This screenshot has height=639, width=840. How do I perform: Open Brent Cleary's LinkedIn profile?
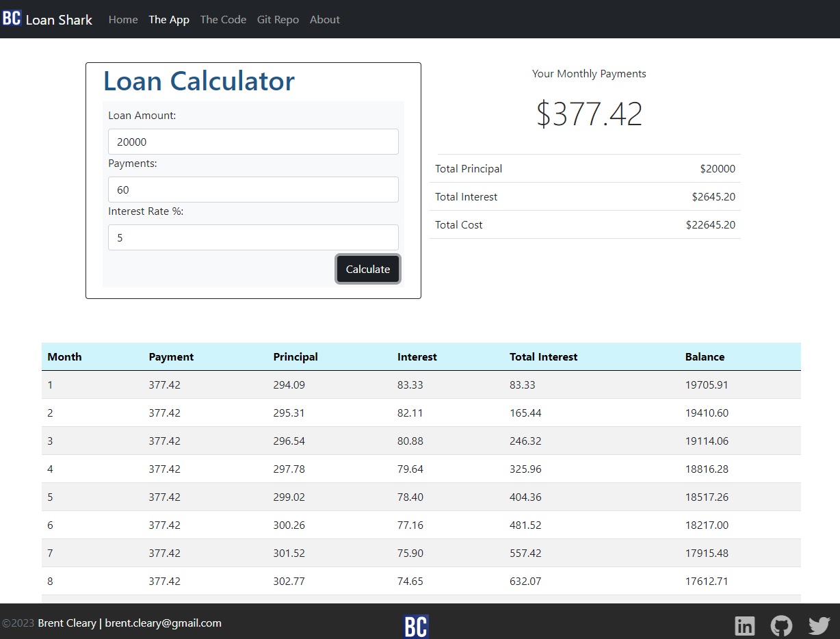[x=745, y=625]
